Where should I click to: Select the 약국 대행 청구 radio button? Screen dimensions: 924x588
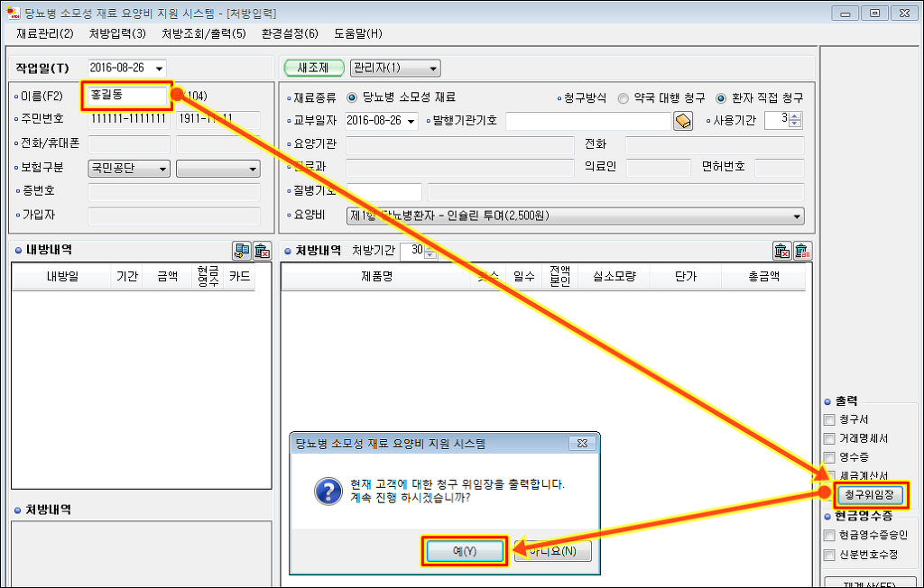coord(624,97)
